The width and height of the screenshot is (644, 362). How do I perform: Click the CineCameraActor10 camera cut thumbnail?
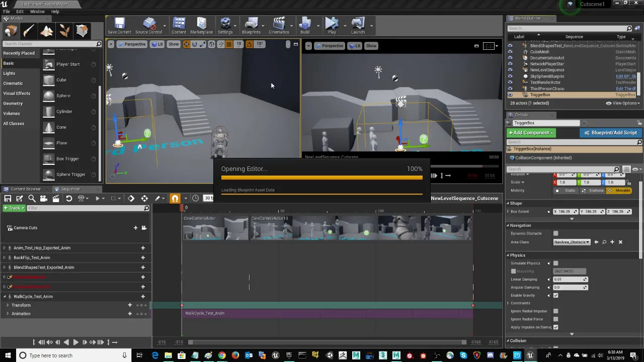point(361,228)
